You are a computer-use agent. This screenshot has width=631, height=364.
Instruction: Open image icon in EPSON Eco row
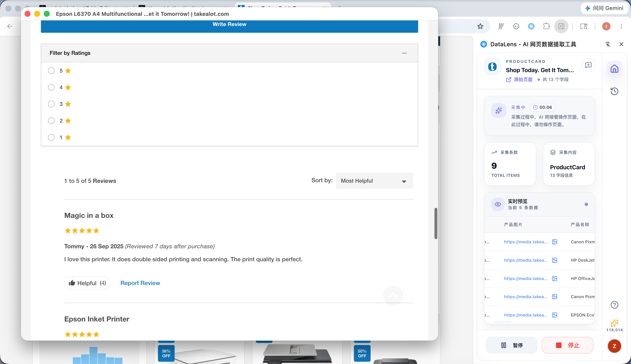(x=555, y=315)
